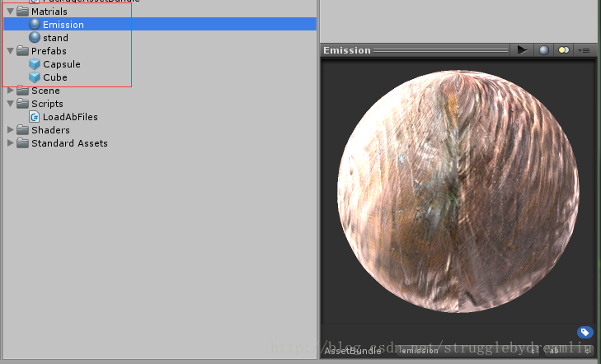Image resolution: width=601 pixels, height=364 pixels.
Task: Click the textured sphere material preview
Action: (458, 191)
